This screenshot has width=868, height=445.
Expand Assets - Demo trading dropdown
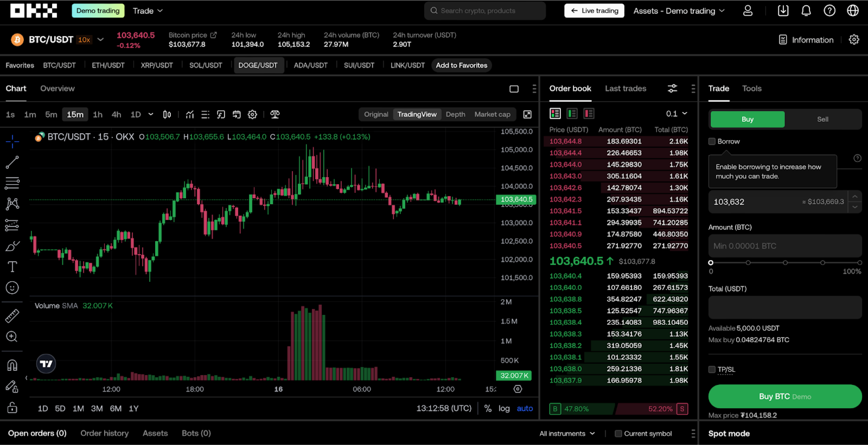click(x=679, y=11)
